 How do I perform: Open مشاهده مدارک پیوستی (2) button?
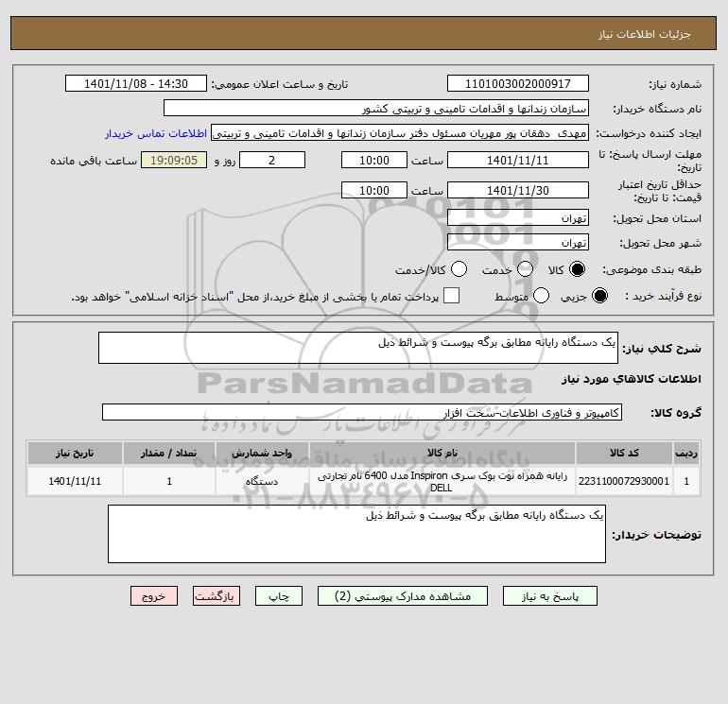tap(403, 596)
